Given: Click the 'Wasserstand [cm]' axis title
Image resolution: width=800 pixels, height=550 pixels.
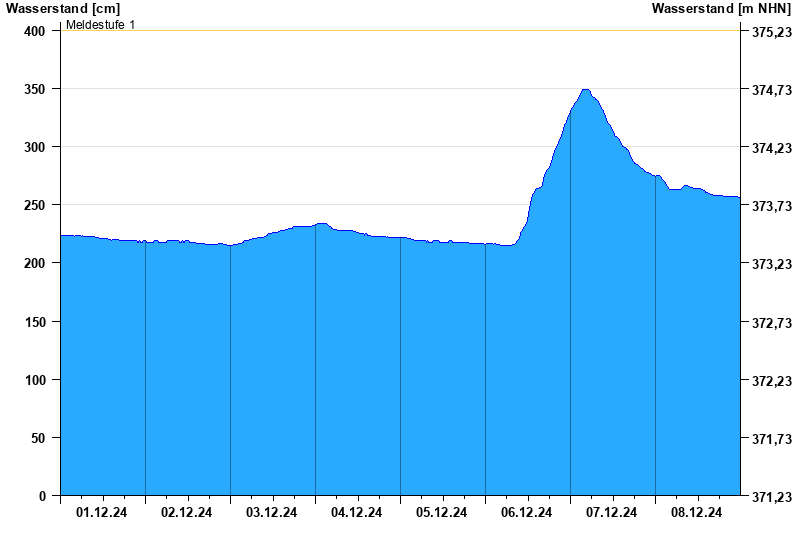Looking at the screenshot, I should click(x=63, y=9).
